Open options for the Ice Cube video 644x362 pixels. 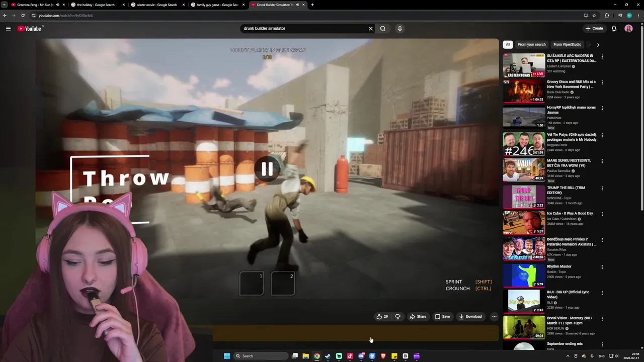602,214
